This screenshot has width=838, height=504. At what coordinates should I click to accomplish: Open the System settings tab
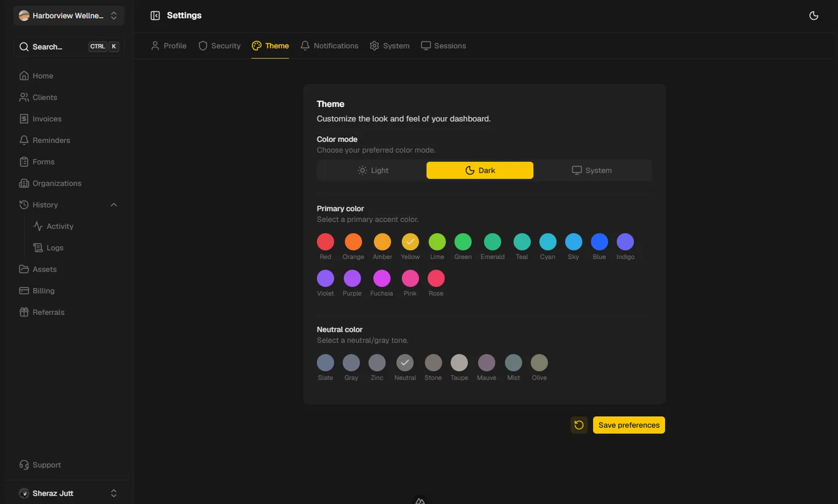[x=390, y=46]
